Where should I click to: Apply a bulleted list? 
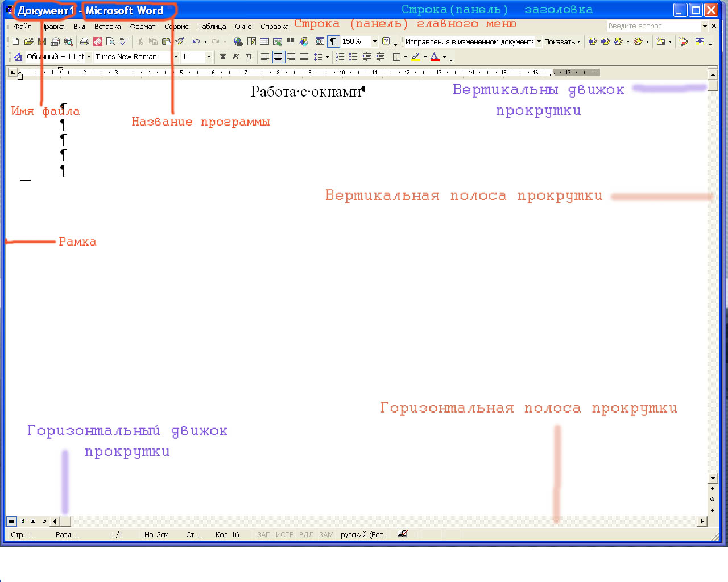coord(353,57)
